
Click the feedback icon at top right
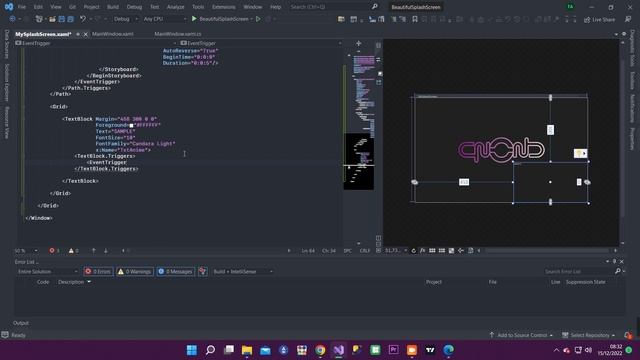click(x=628, y=20)
